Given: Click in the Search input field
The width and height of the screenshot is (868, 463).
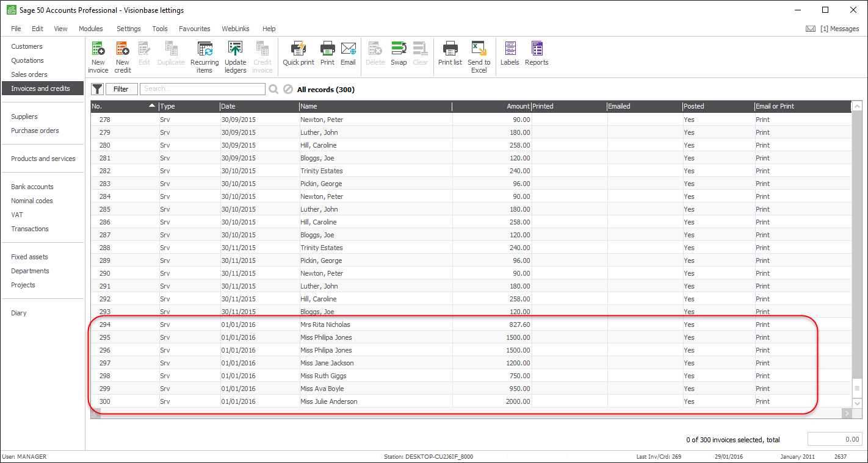Looking at the screenshot, I should pyautogui.click(x=203, y=89).
